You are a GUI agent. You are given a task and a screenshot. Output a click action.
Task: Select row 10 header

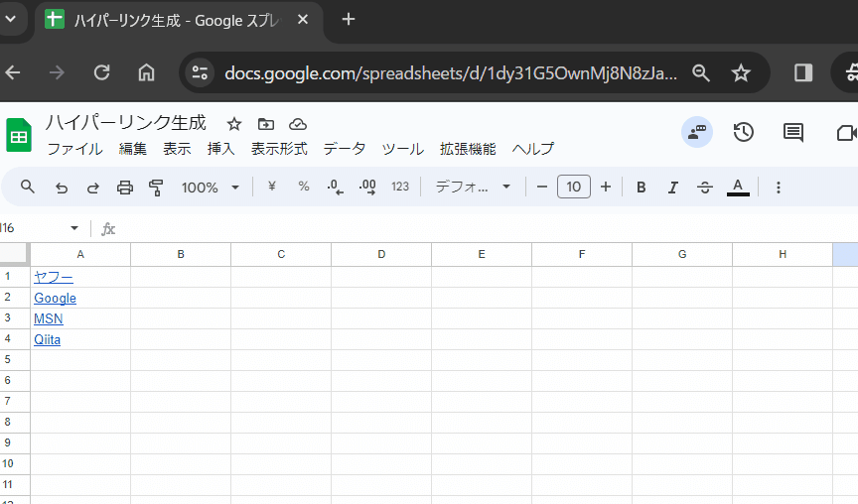[15, 463]
